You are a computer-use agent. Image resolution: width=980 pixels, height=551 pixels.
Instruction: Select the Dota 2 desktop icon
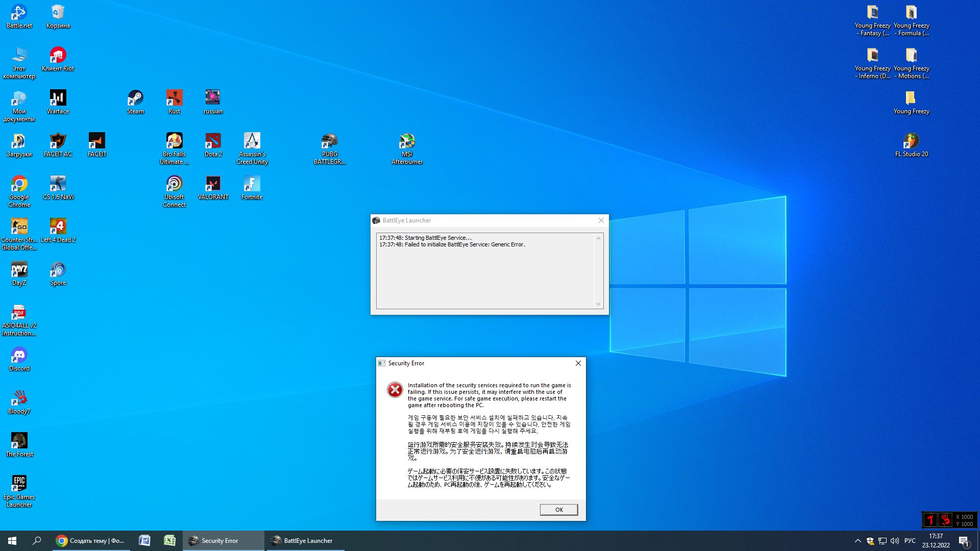point(213,145)
